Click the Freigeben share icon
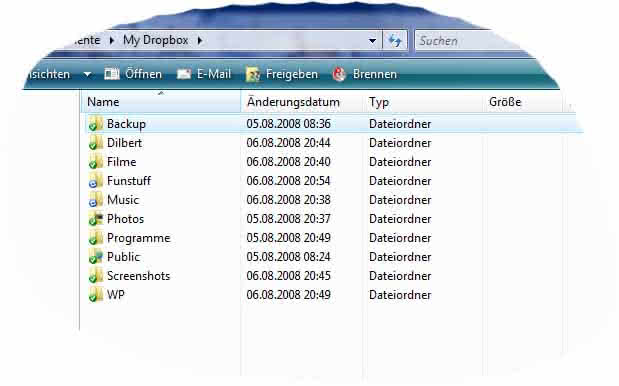Viewport: 619px width, 386px height. [253, 74]
